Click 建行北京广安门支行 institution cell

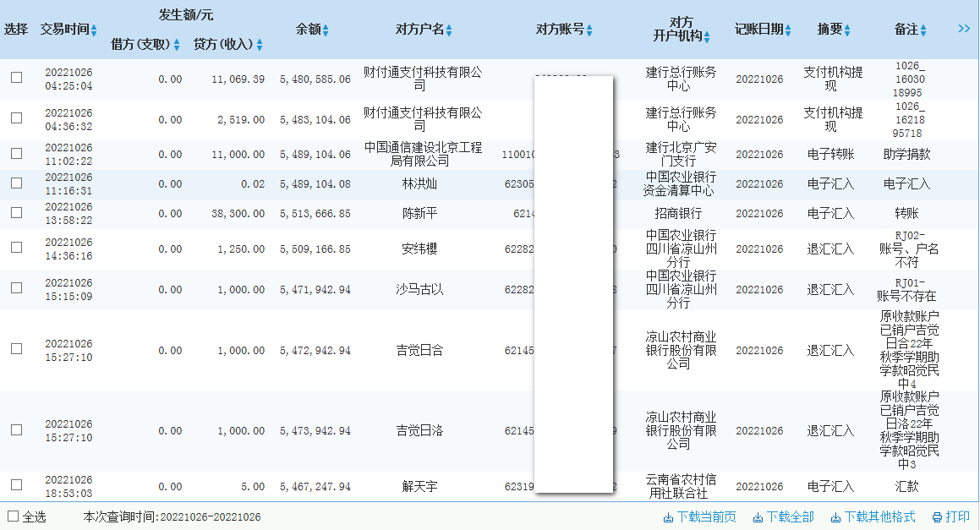pos(681,154)
